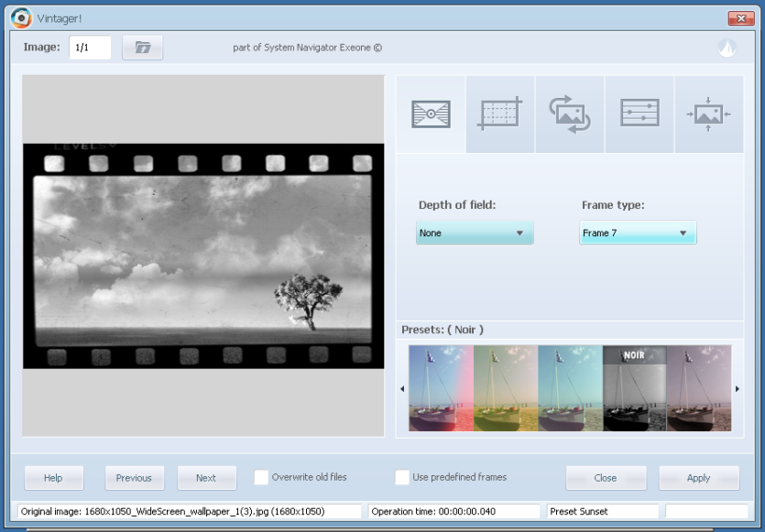Open the rotate image tab
The image size is (765, 532).
click(570, 114)
